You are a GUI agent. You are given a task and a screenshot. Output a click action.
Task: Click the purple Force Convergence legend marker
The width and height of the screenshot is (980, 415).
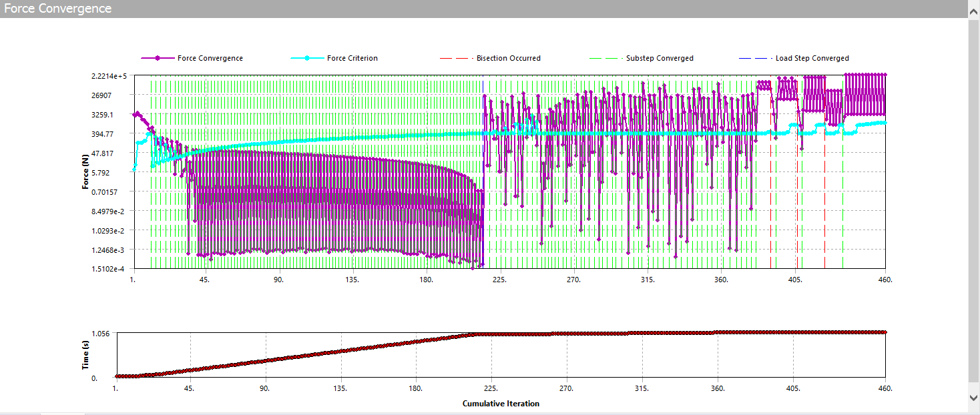(158, 58)
